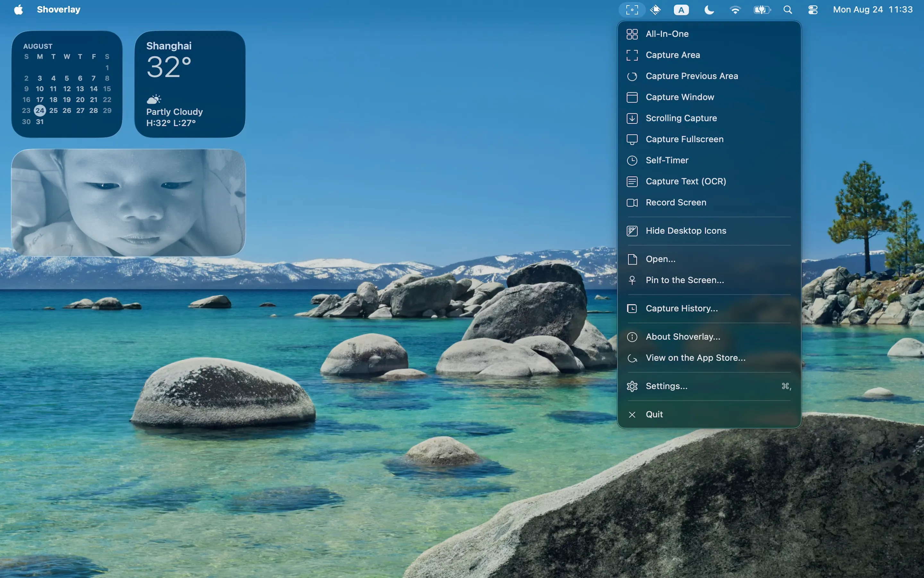Click the Self-Timer clock icon
The height and width of the screenshot is (578, 924).
click(632, 160)
